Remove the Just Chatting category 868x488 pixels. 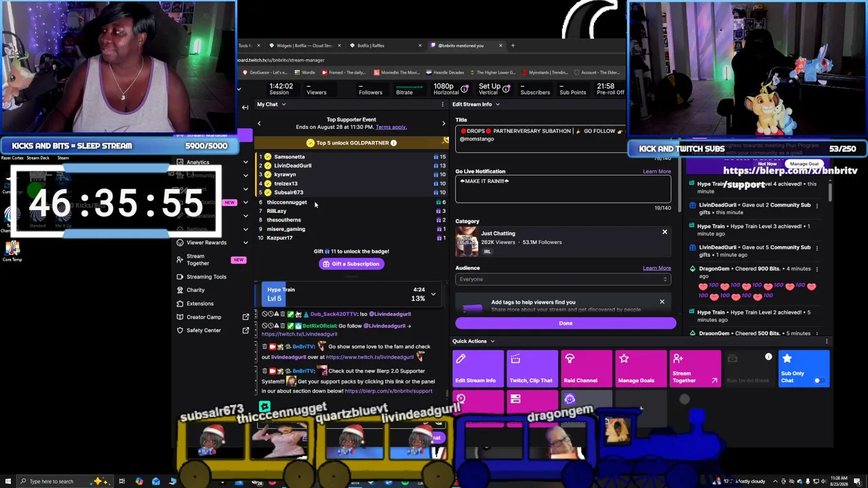(x=665, y=232)
